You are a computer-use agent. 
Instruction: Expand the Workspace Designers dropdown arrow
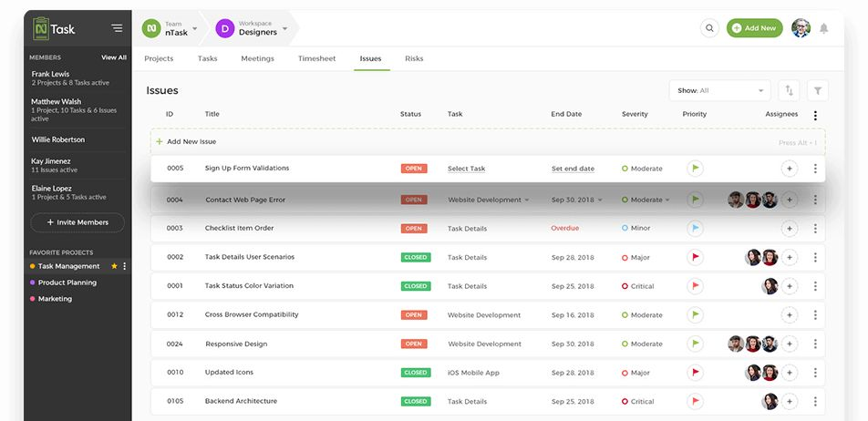pyautogui.click(x=284, y=28)
